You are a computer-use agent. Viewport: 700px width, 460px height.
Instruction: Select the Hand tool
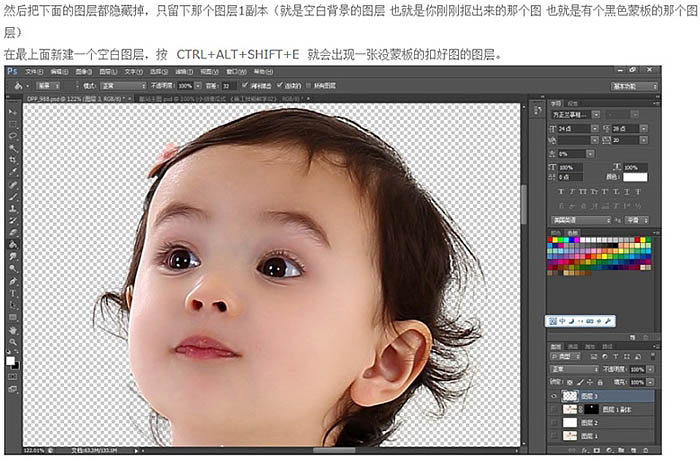click(13, 330)
